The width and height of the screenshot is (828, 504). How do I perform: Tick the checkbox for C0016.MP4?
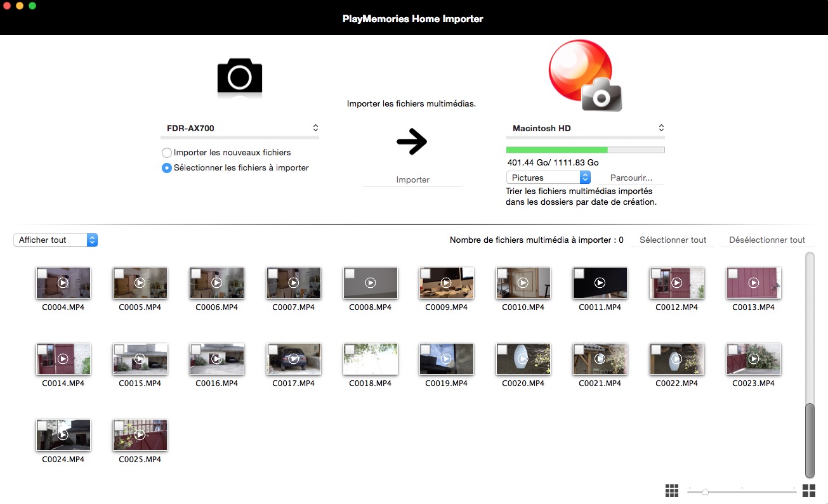coord(195,349)
